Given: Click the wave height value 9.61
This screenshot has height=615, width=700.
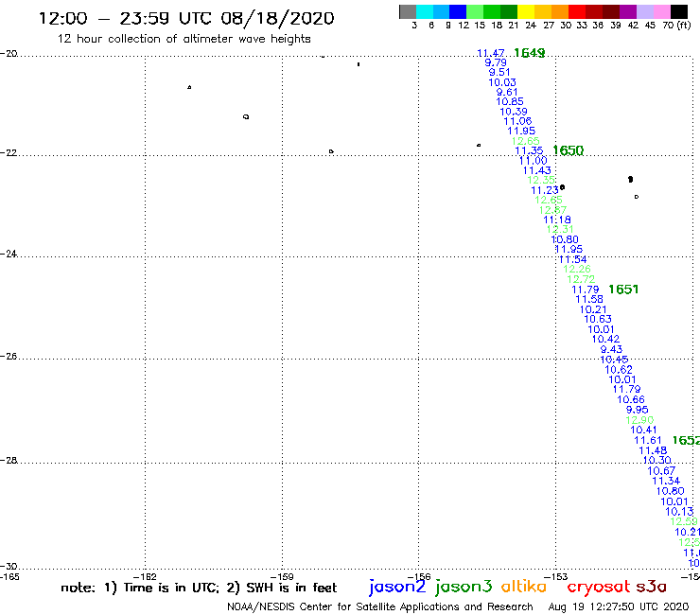Looking at the screenshot, I should [x=507, y=92].
